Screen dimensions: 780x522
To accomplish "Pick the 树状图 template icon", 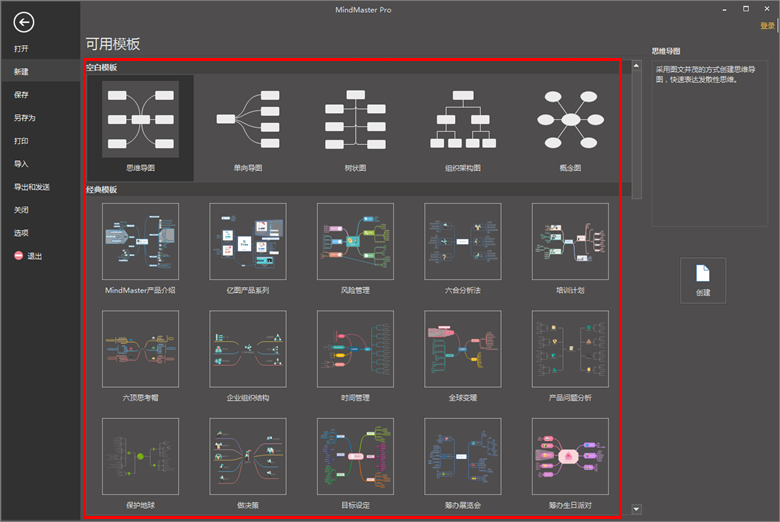I will tap(355, 119).
